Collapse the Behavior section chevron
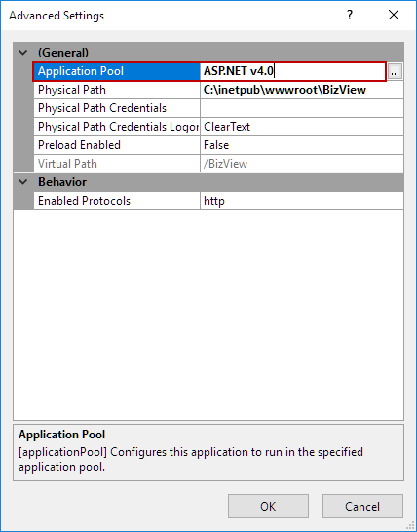417x532 pixels. tap(23, 182)
